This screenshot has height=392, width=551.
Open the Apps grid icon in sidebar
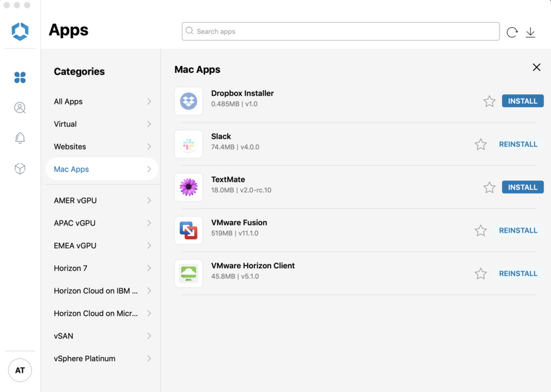[x=20, y=77]
